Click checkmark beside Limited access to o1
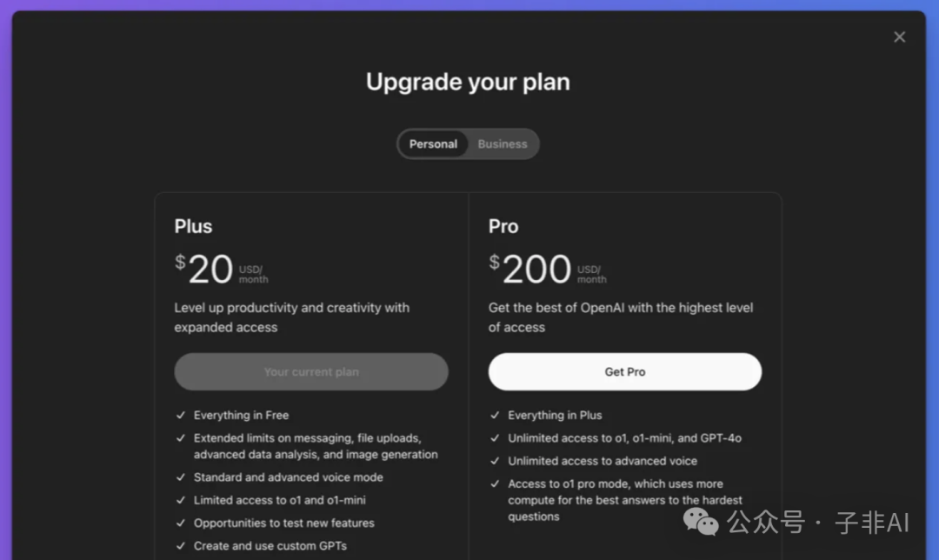Image resolution: width=939 pixels, height=560 pixels. 181,500
